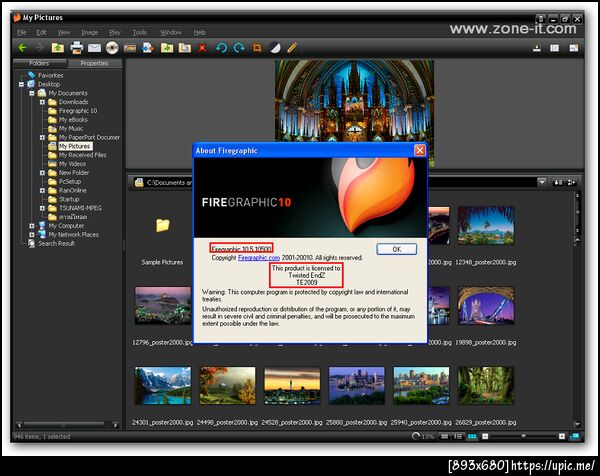Collapse the My Documents tree node
Viewport: 600px width, 476px height.
(32, 93)
